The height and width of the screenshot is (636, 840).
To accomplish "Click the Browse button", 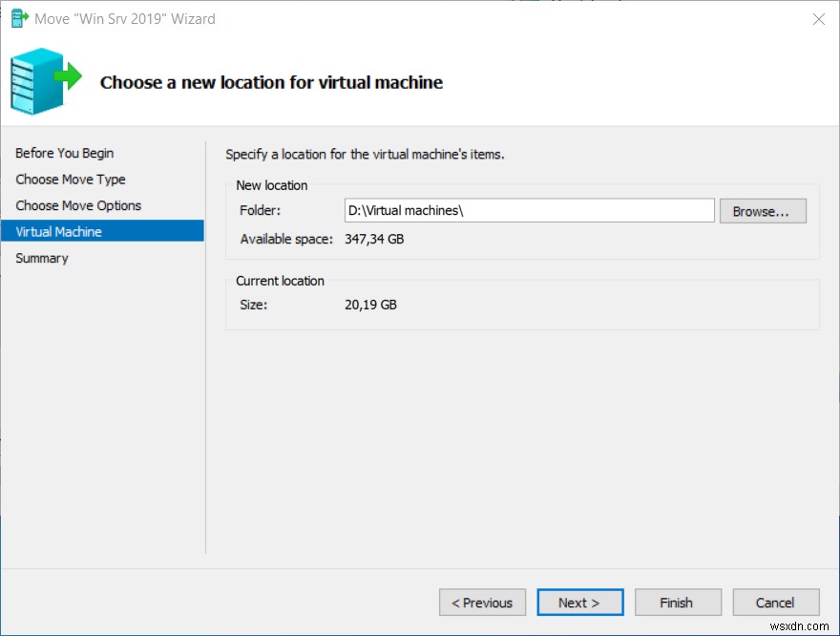I will 762,210.
